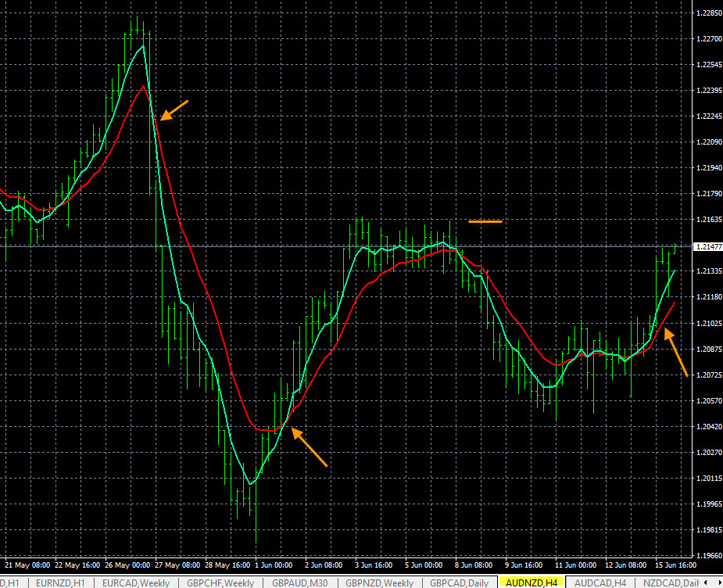Click the 5 Jun 00:00 time label
The width and height of the screenshot is (723, 588).
(424, 565)
